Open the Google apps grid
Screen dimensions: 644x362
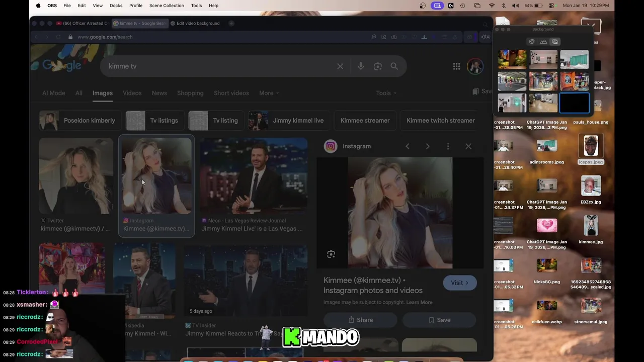coord(456,66)
